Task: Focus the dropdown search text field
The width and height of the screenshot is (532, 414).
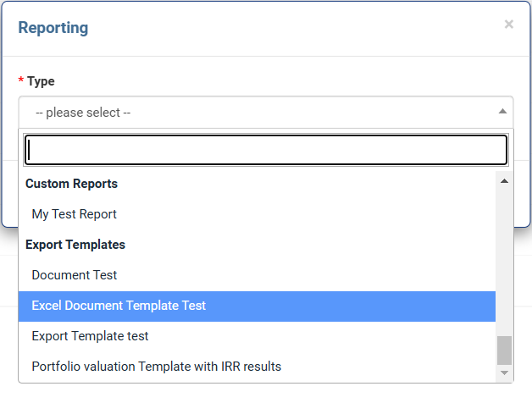Action: click(x=265, y=150)
